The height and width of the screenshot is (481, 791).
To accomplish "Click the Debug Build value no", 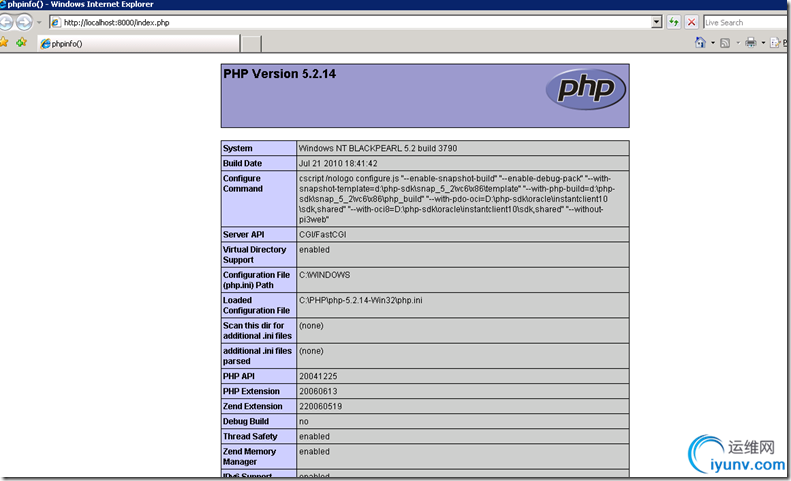I will point(304,422).
